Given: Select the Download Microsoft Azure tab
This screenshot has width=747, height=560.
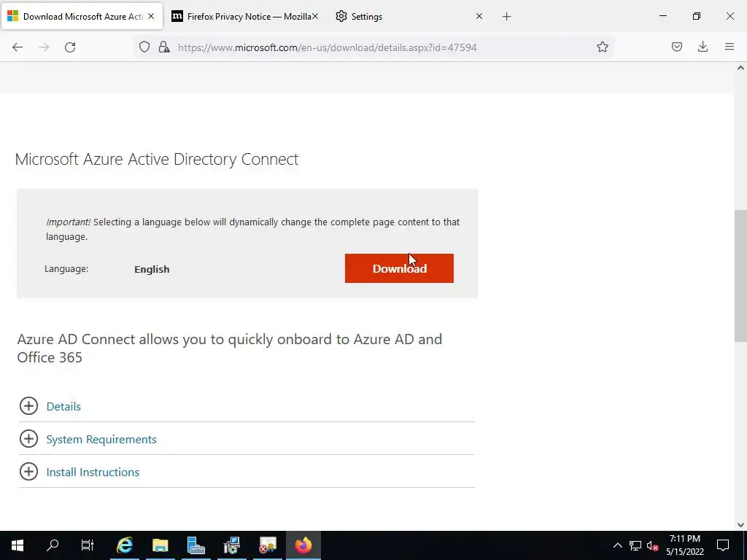Looking at the screenshot, I should click(x=82, y=16).
